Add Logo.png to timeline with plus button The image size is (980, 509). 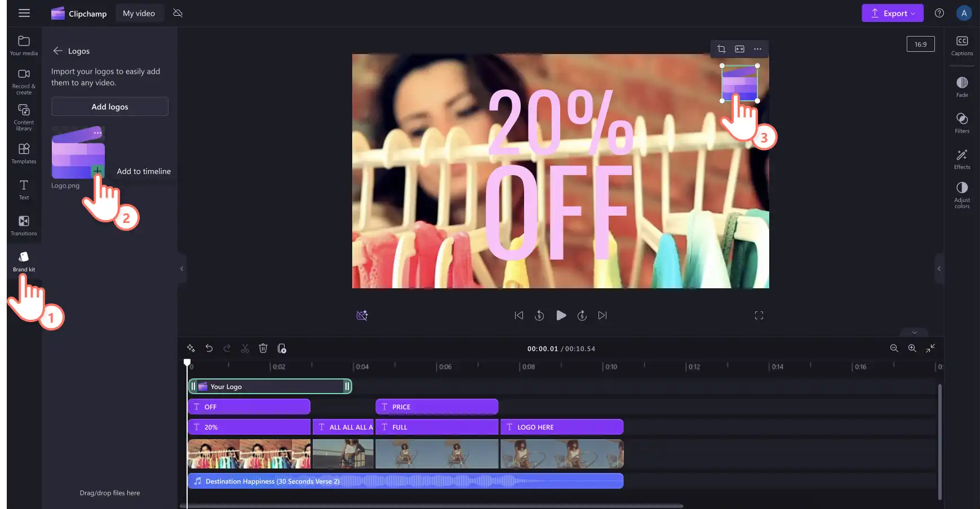coord(97,171)
